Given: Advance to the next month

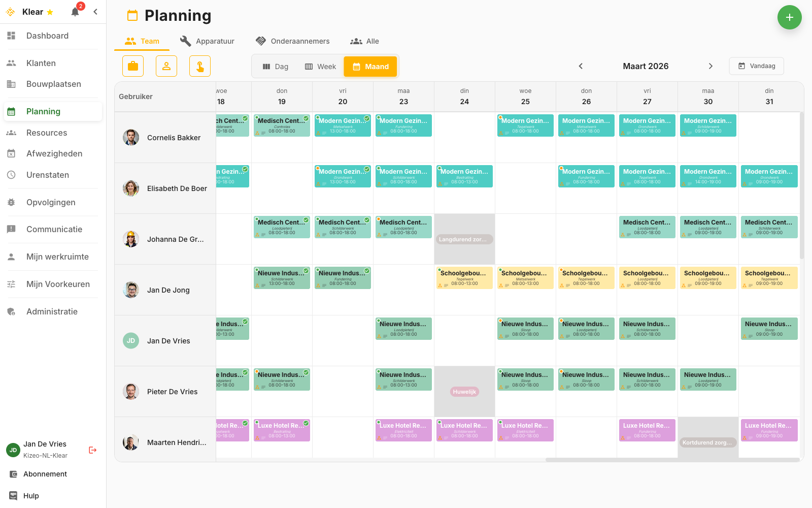Looking at the screenshot, I should tap(710, 66).
